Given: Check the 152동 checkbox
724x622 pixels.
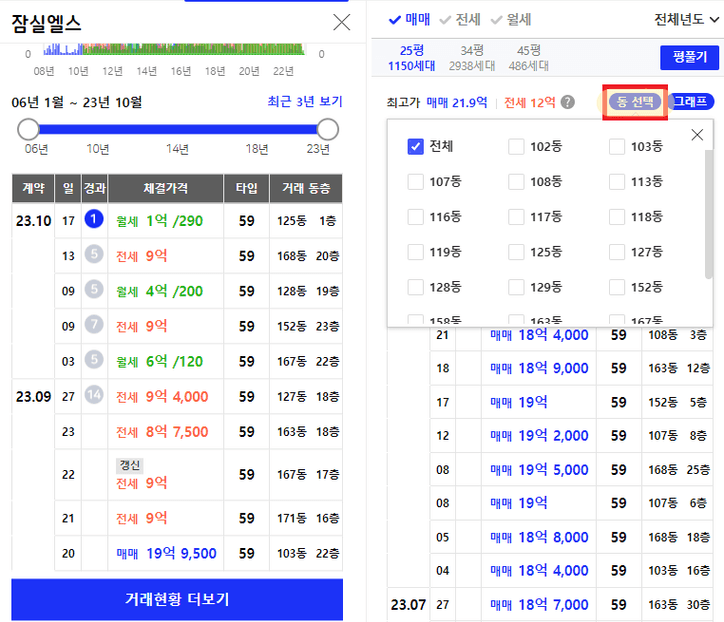Looking at the screenshot, I should coord(617,287).
